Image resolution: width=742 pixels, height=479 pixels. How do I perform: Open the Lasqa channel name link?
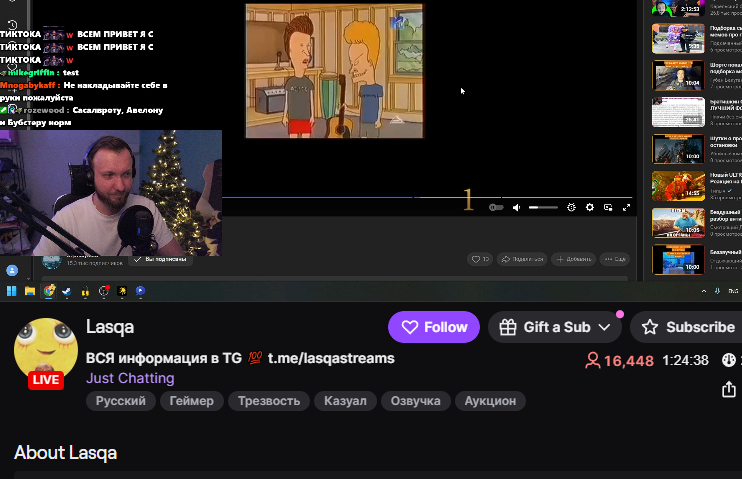point(110,327)
